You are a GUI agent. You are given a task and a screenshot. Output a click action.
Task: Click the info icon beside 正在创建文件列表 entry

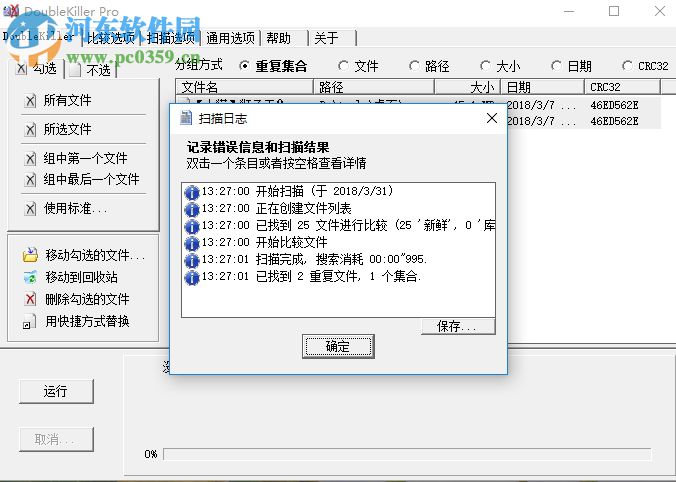pos(191,209)
